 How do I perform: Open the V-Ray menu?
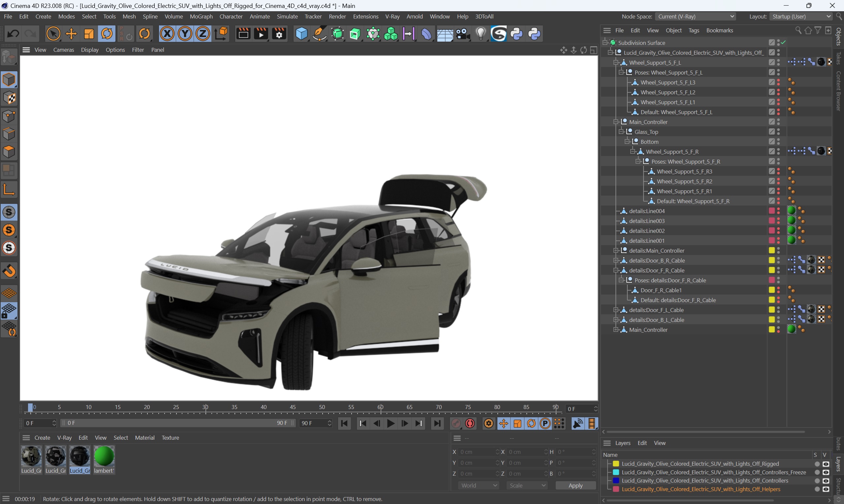[x=392, y=16]
